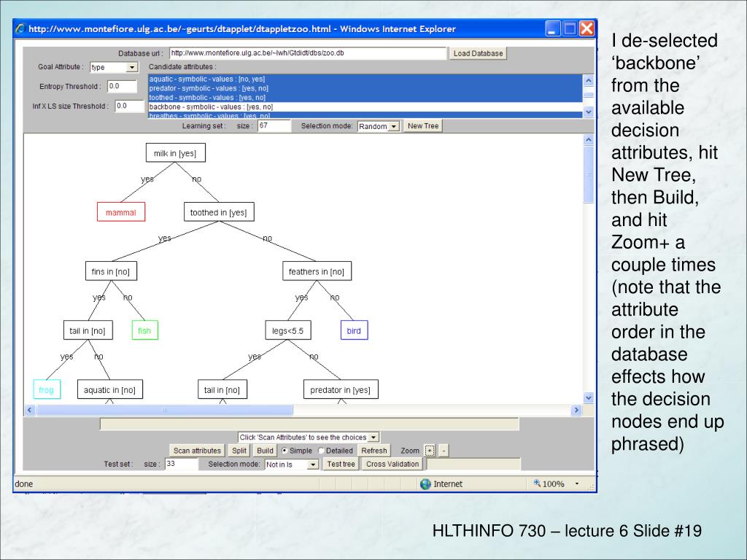Click the Internet Explorer icon in title bar
The width and height of the screenshot is (747, 560).
20,28
